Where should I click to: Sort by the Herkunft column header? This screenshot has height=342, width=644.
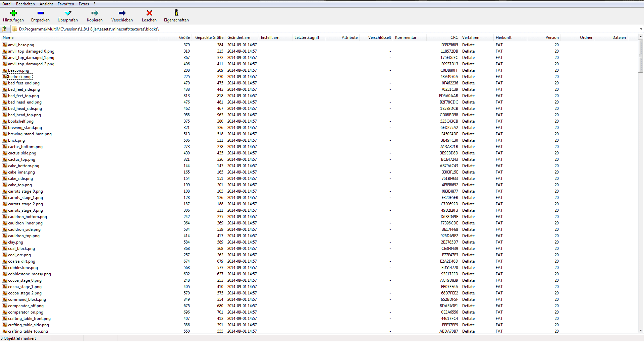pyautogui.click(x=510, y=38)
